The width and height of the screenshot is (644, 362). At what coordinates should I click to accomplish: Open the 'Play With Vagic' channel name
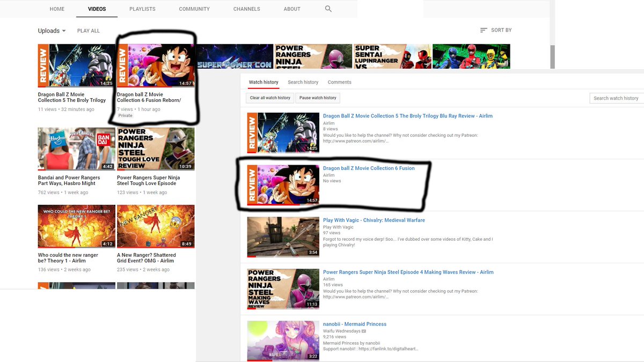point(338,227)
